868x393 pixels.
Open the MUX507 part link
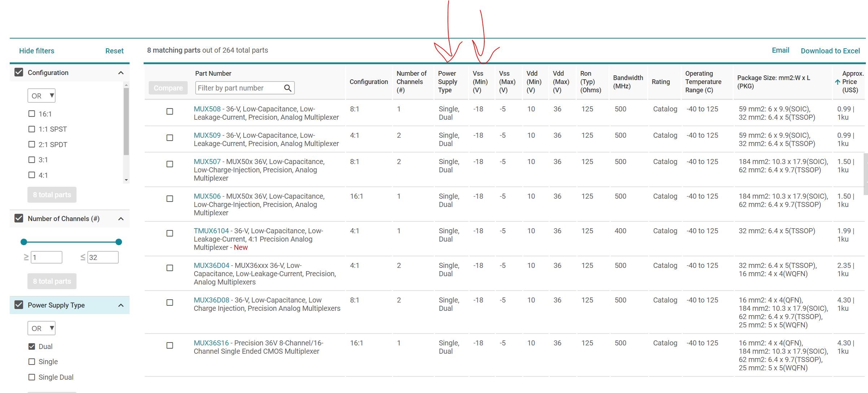pyautogui.click(x=207, y=162)
